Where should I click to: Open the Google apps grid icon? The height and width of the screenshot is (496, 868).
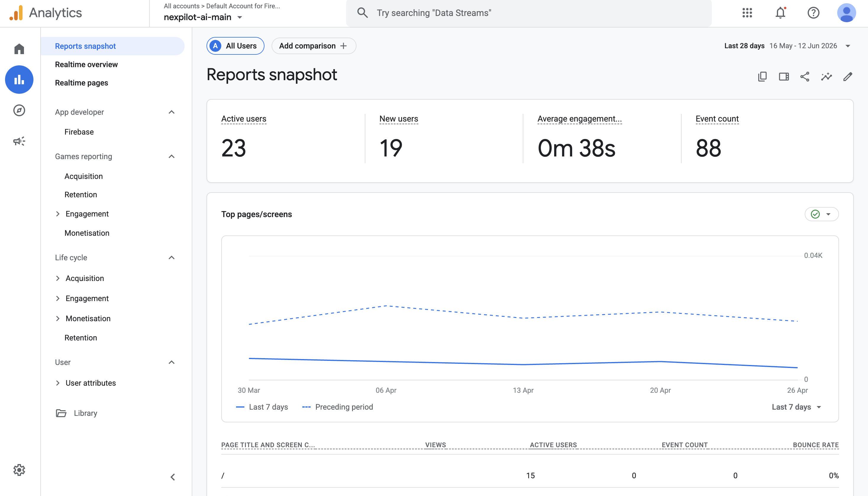point(747,13)
